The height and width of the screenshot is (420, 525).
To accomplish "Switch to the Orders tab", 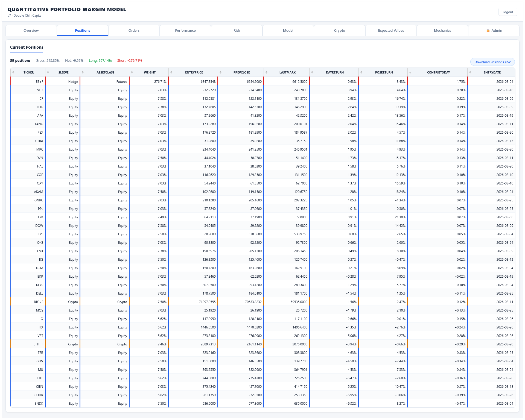I will (134, 31).
